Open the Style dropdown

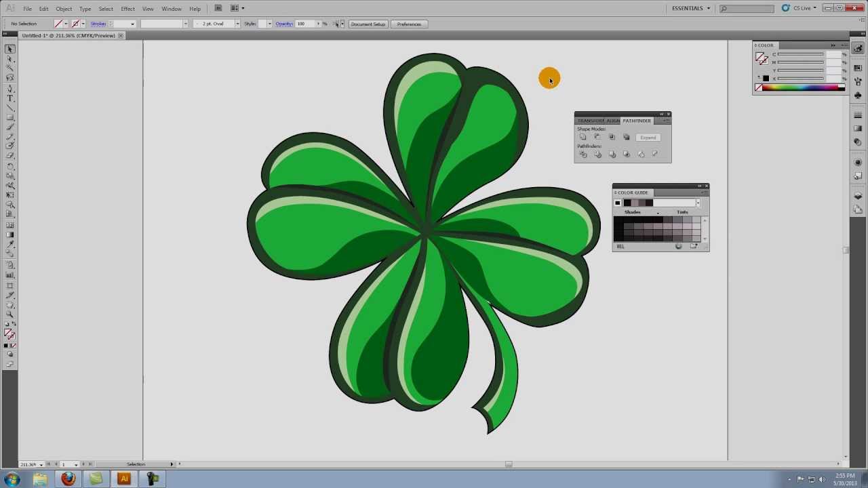269,24
